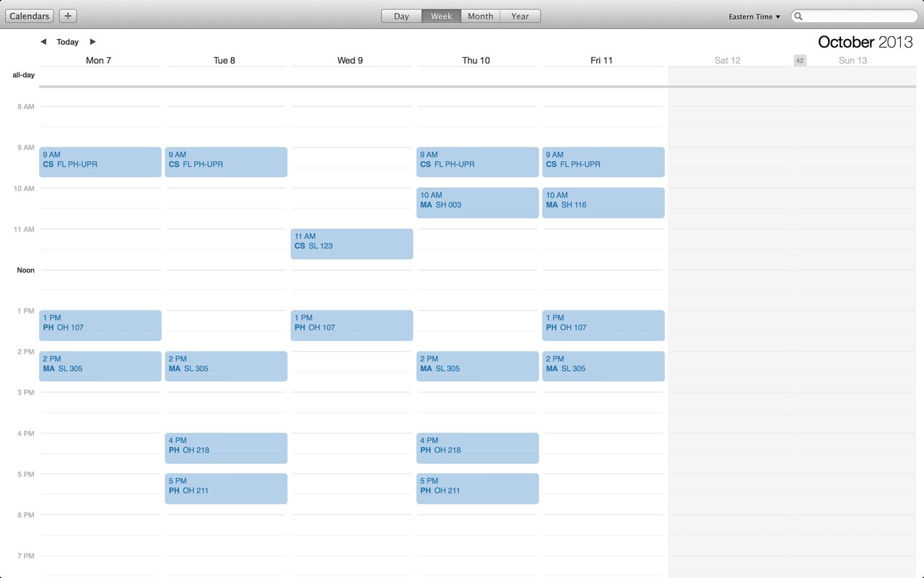Click the Wed 9 day header
This screenshot has height=578, width=924.
(350, 61)
